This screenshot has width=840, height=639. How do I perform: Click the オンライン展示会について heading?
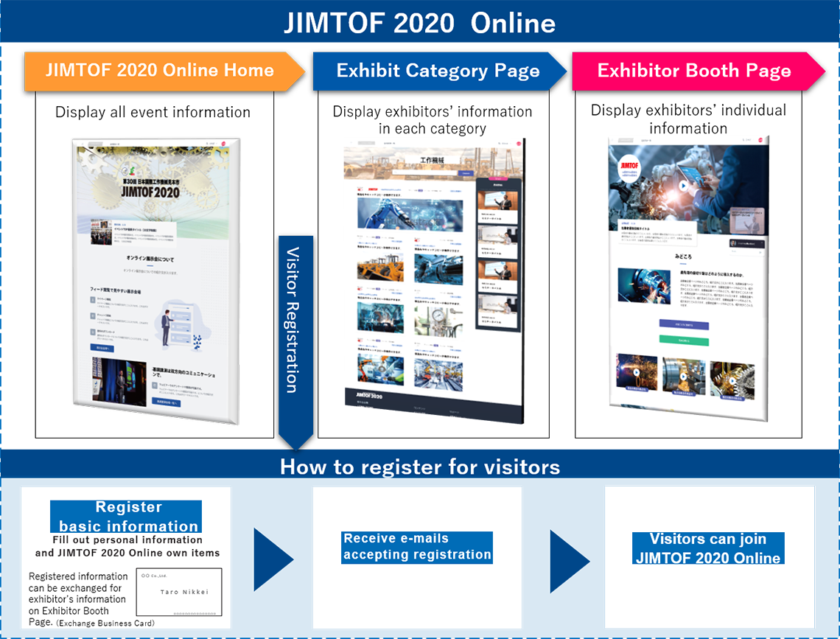pos(150,259)
